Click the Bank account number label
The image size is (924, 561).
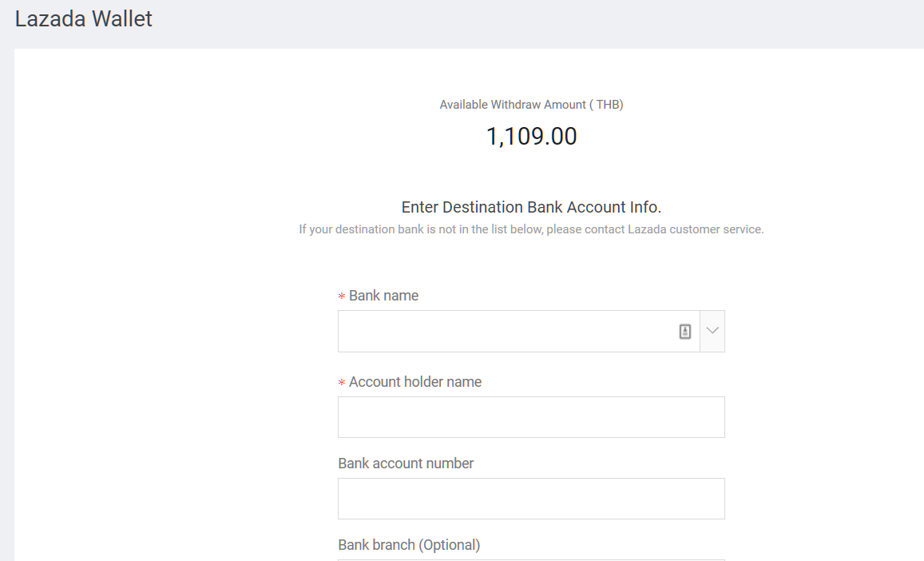coord(406,463)
